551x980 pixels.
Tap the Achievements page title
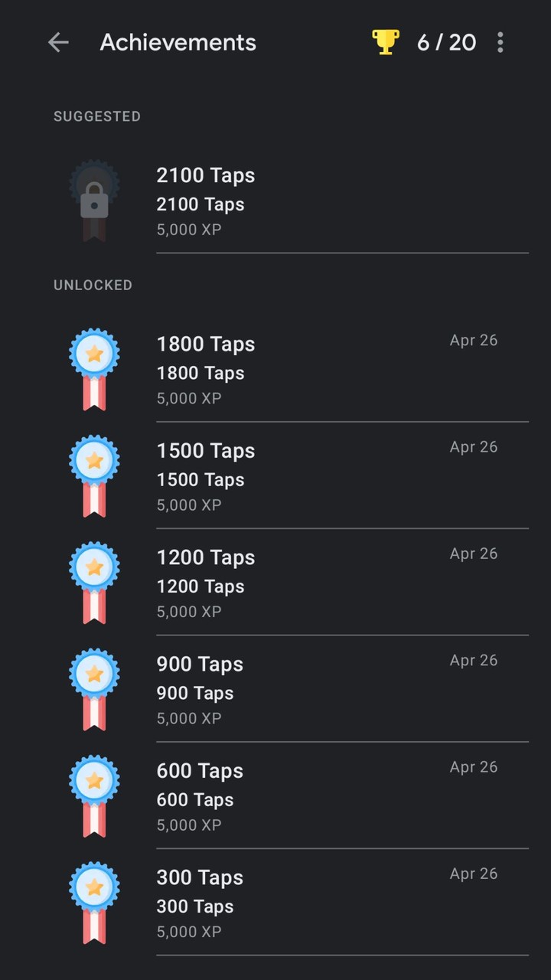pos(178,43)
